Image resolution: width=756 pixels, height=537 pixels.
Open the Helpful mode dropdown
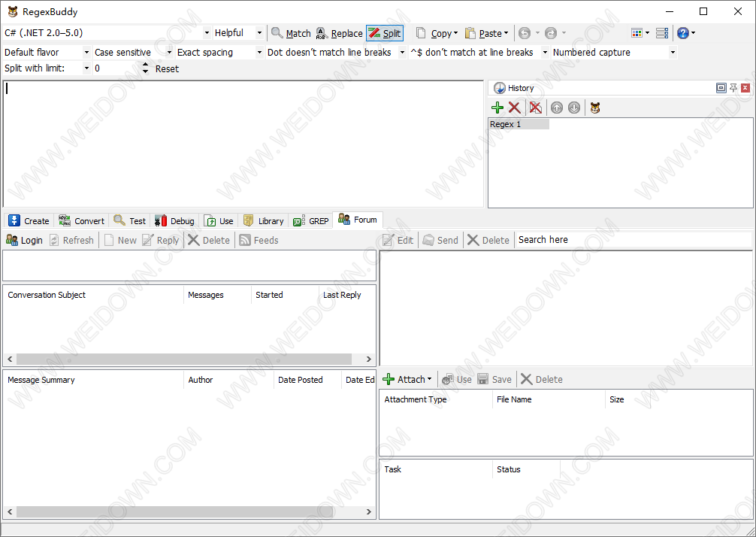(x=259, y=33)
